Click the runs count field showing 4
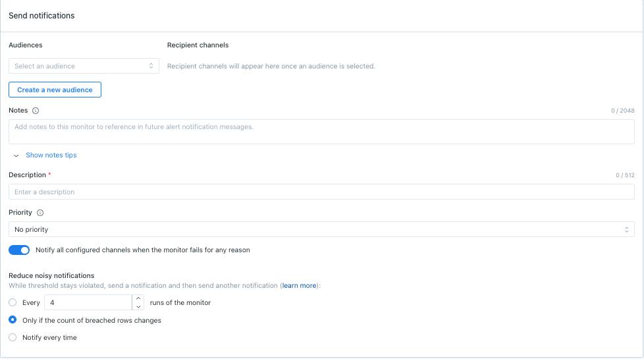 88,302
